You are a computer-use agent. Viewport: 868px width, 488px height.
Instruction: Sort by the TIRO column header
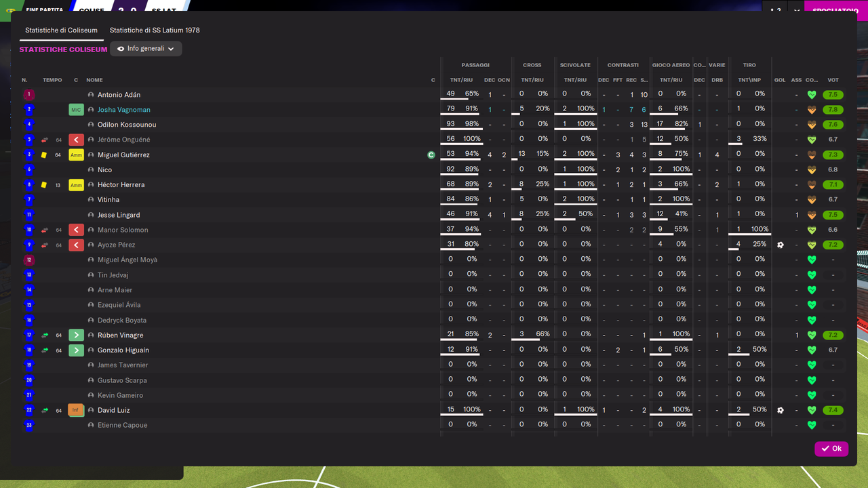click(x=749, y=65)
